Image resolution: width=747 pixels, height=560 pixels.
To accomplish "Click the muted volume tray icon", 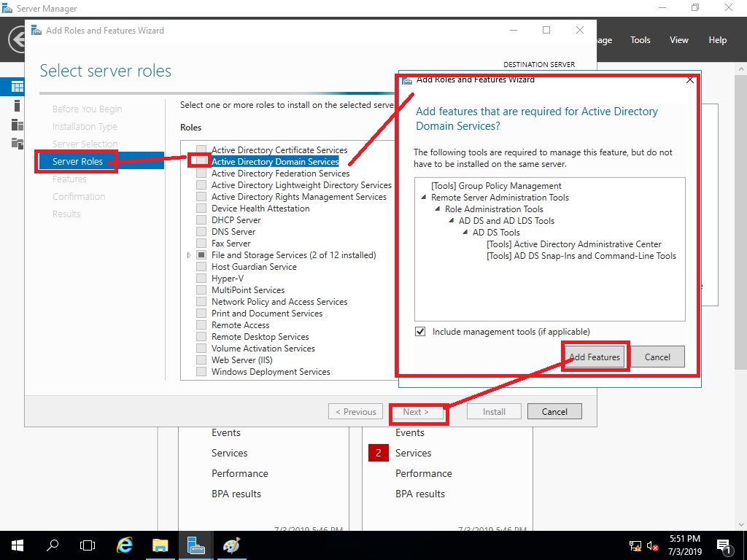I will tap(652, 545).
